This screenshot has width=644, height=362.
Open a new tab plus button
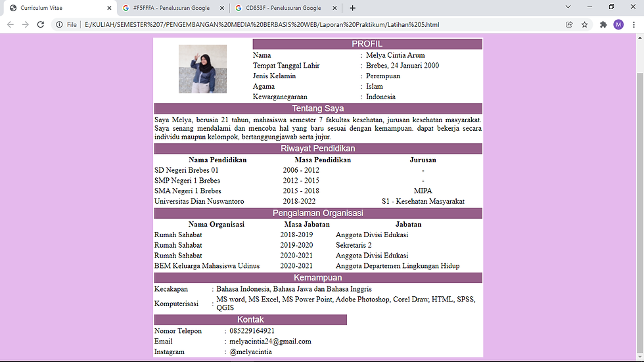click(x=352, y=8)
